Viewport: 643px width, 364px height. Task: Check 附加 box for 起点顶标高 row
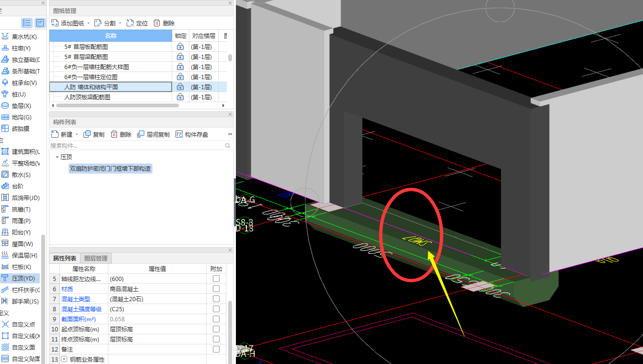coord(216,329)
